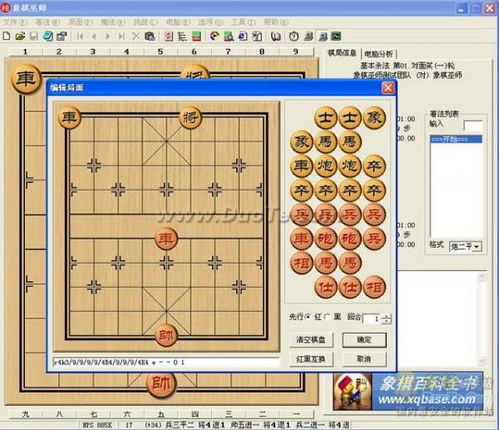Click the green picture icon at toolbar end
The height and width of the screenshot is (430, 499).
pyautogui.click(x=336, y=36)
